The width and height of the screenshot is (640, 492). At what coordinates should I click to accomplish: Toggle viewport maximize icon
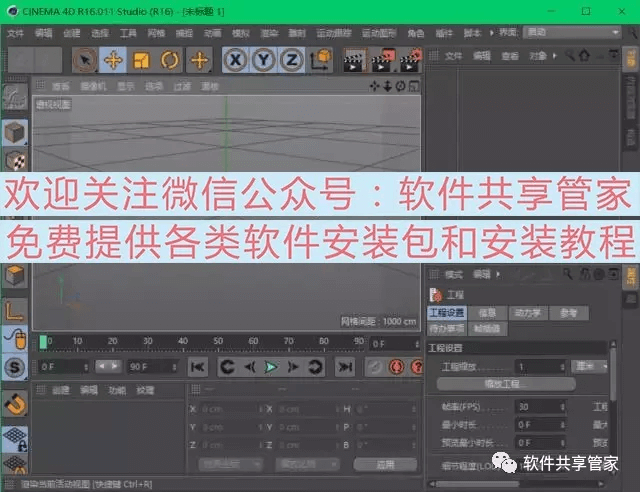pyautogui.click(x=414, y=86)
